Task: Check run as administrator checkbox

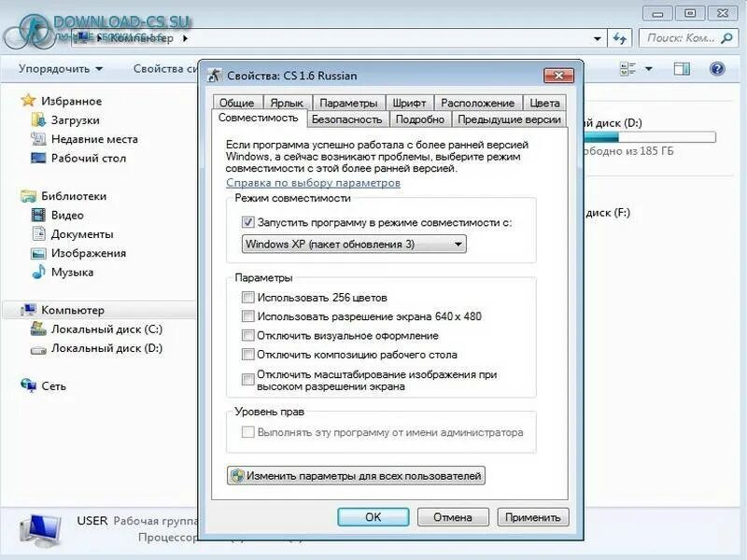Action: coord(247,432)
